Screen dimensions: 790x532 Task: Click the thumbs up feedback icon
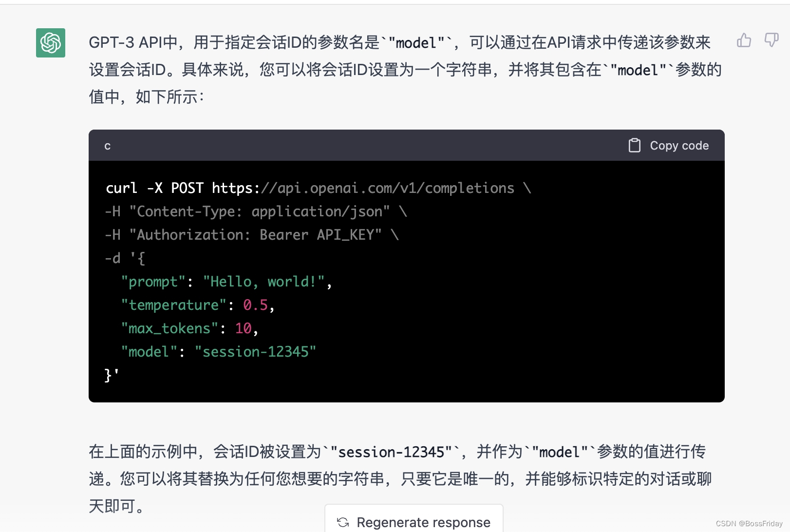[x=744, y=40]
